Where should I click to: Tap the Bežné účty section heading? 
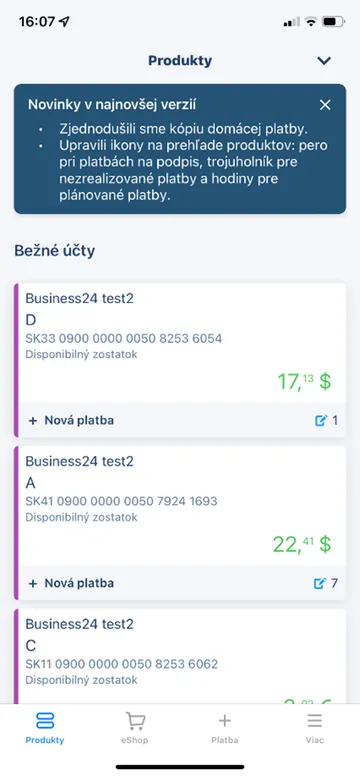[x=54, y=251]
